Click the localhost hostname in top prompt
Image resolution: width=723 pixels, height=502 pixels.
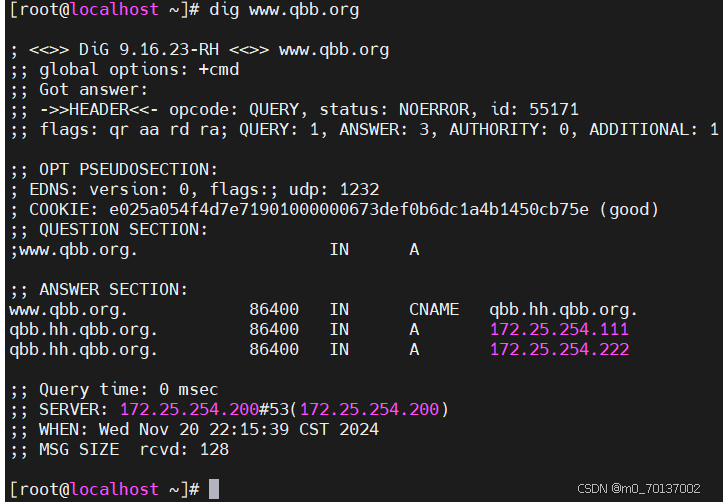click(x=114, y=10)
